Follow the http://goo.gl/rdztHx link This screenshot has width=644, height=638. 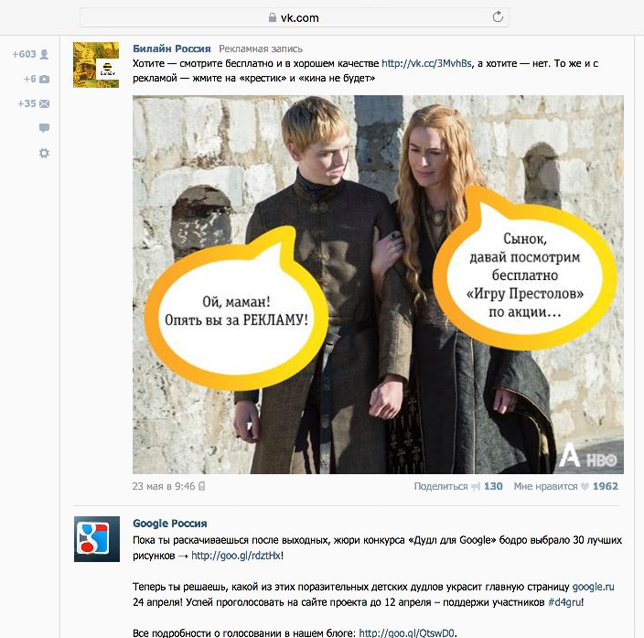(236, 556)
